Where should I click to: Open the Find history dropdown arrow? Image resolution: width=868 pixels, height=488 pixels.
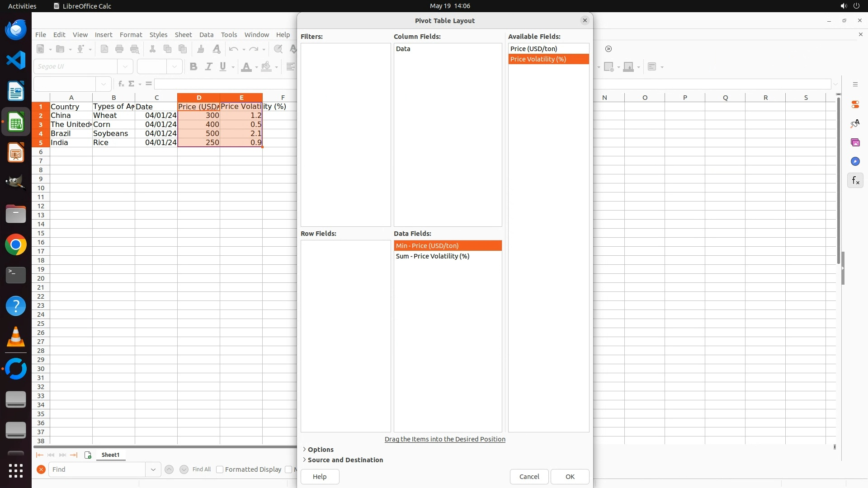coord(153,469)
